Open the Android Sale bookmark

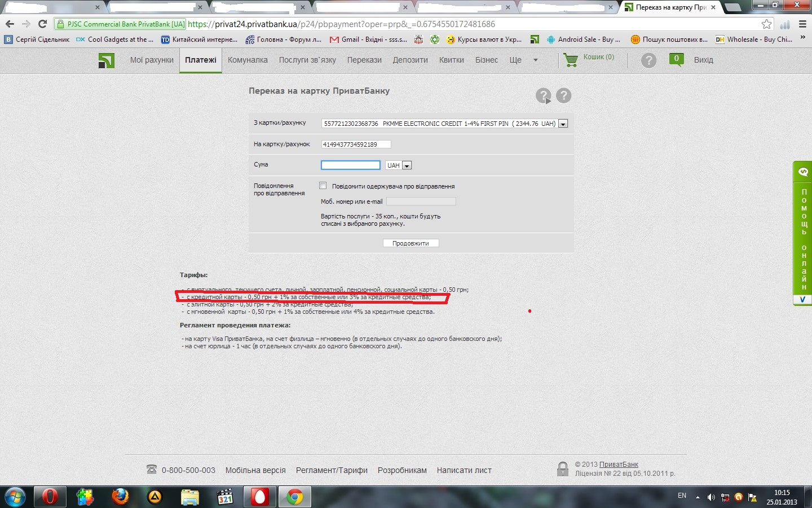click(x=583, y=40)
